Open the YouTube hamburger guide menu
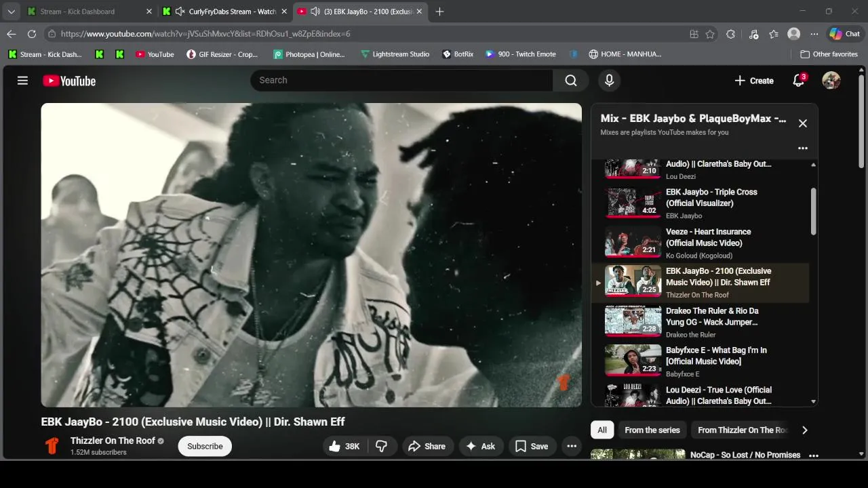 22,81
